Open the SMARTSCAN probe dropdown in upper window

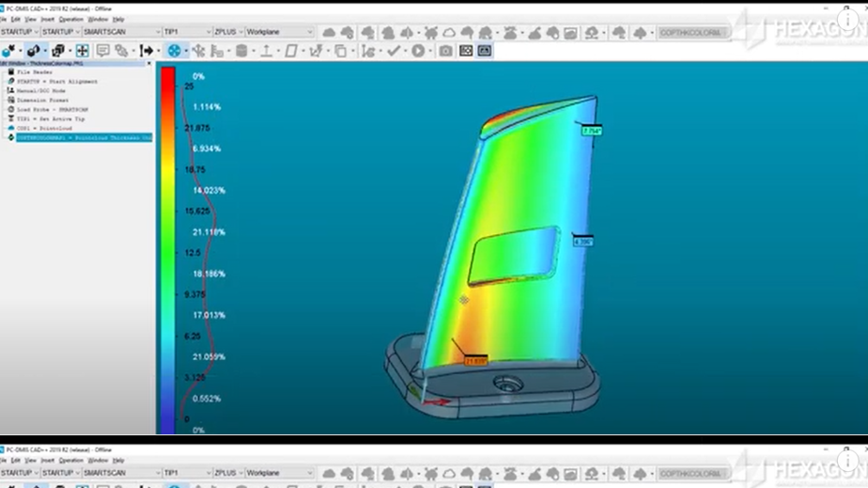click(122, 32)
